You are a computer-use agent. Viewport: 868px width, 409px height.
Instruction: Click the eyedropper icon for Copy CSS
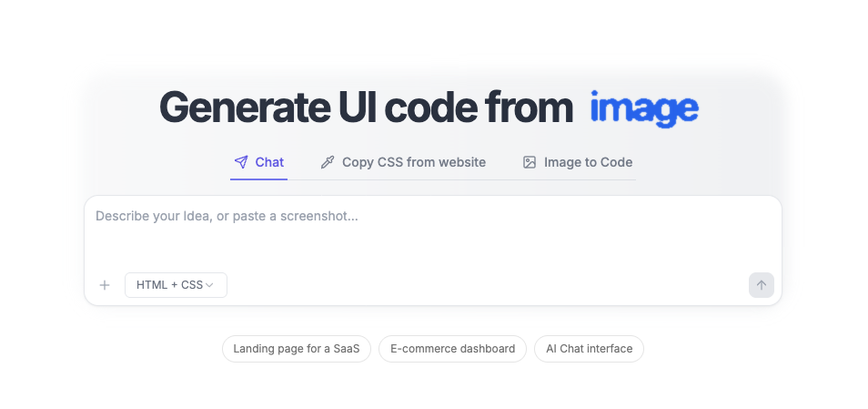[x=328, y=162]
